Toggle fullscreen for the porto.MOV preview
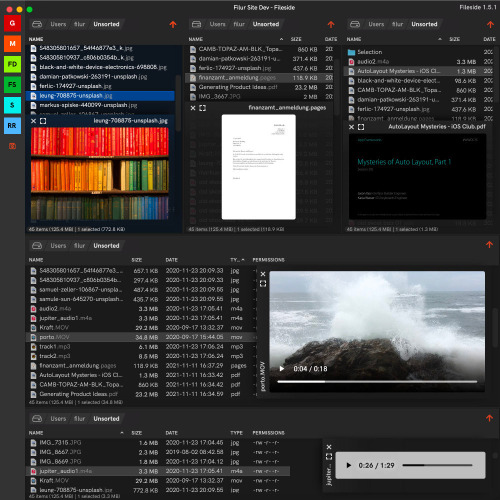The width and height of the screenshot is (500, 500). click(x=263, y=284)
